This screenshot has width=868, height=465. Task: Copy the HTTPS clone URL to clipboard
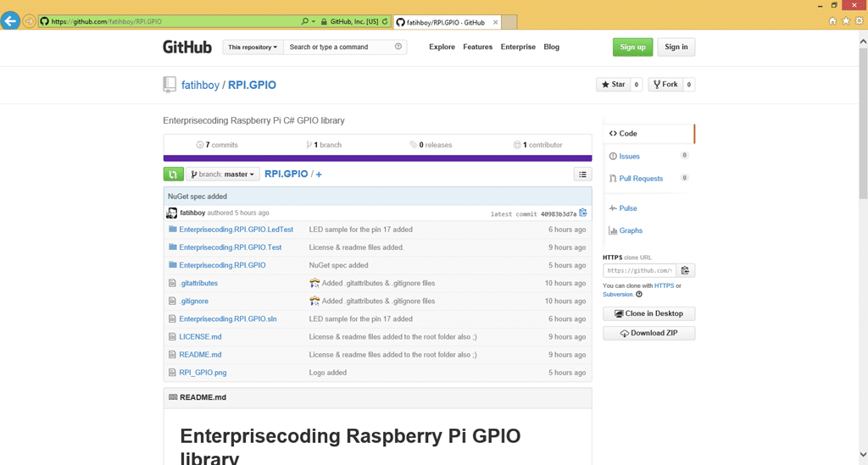(x=685, y=270)
